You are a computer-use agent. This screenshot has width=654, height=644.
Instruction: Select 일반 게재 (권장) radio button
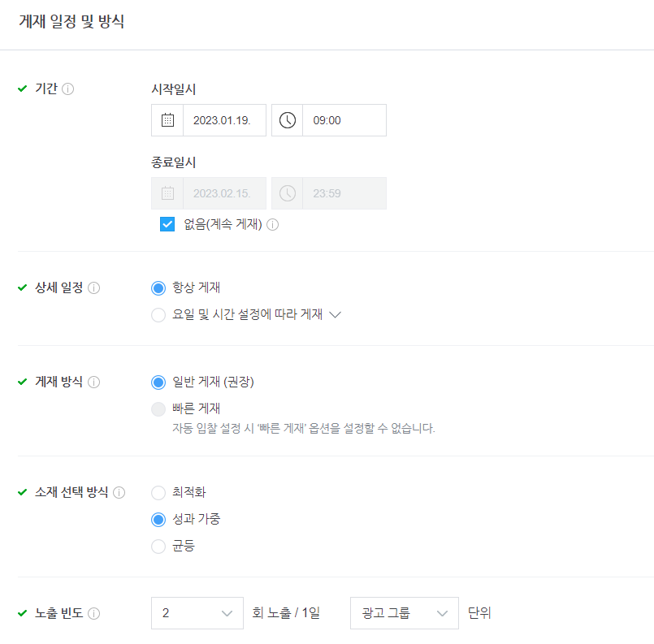tap(158, 383)
